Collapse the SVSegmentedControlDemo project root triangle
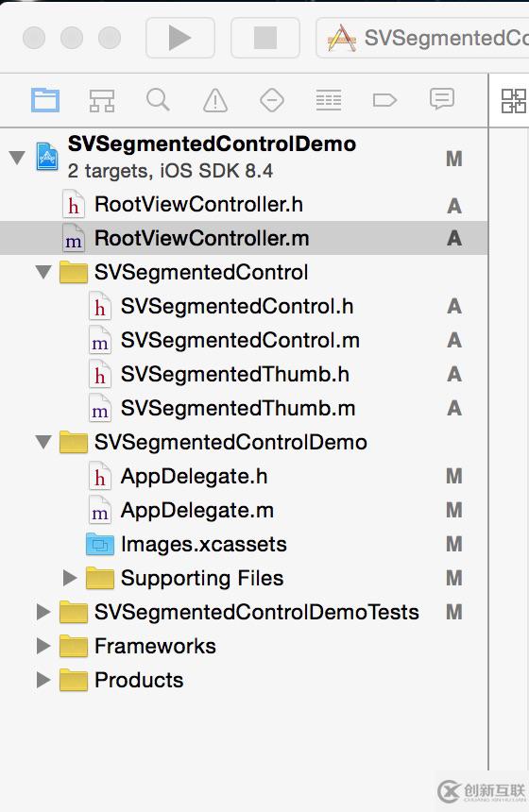The height and width of the screenshot is (812, 529). pyautogui.click(x=17, y=158)
